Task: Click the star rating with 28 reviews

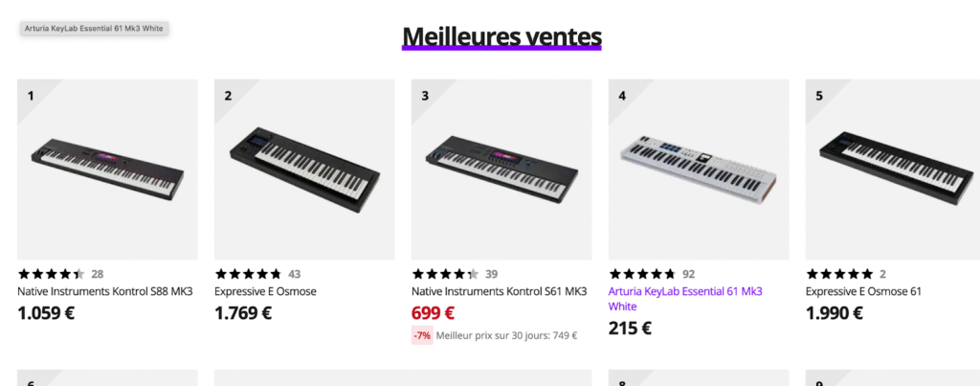Action: 52,274
